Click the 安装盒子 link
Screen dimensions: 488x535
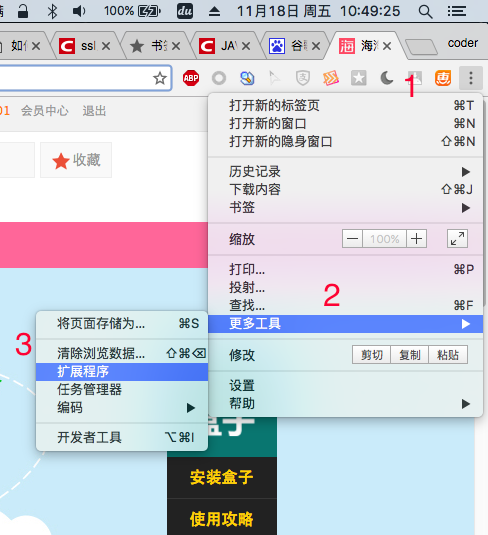222,477
